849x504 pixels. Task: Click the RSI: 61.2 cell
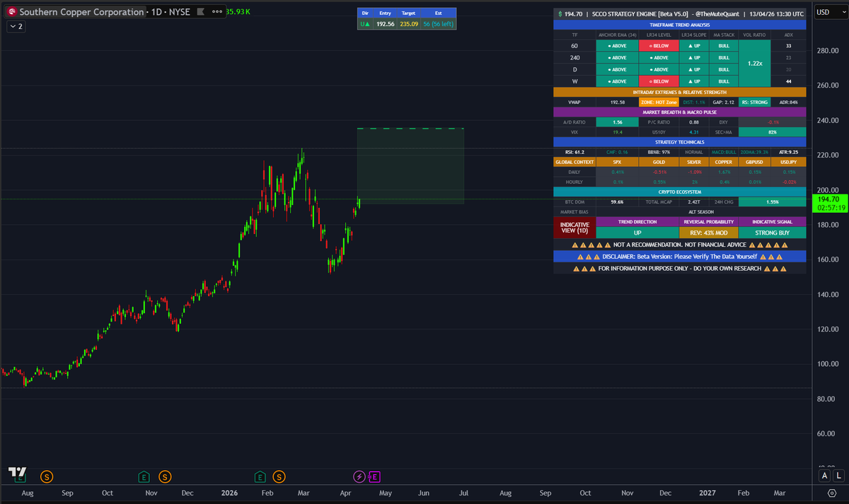[574, 152]
